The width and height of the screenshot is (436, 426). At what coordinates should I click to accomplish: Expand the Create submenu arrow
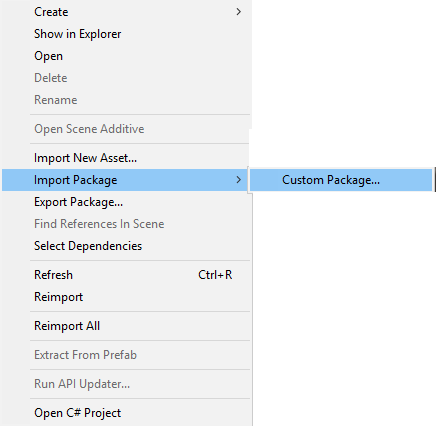coord(238,12)
